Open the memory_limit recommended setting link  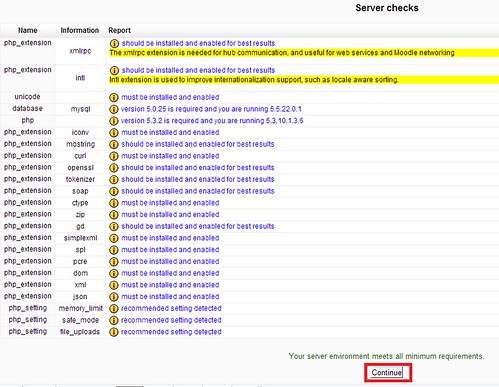tap(171, 308)
